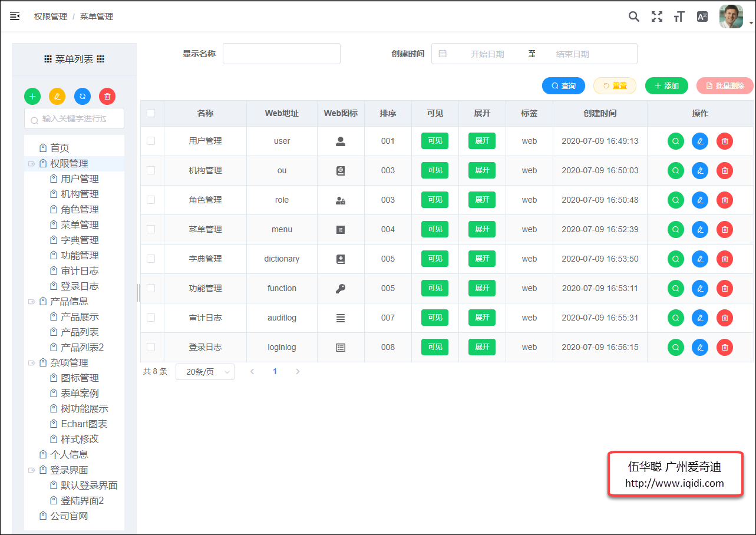Image resolution: width=756 pixels, height=535 pixels.
Task: Click 权限管理 in the breadcrumb
Action: coord(51,16)
